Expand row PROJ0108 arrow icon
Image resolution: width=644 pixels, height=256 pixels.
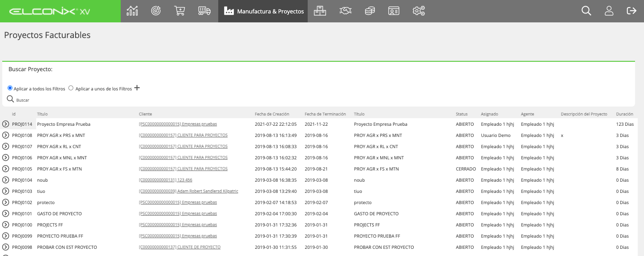pyautogui.click(x=5, y=135)
